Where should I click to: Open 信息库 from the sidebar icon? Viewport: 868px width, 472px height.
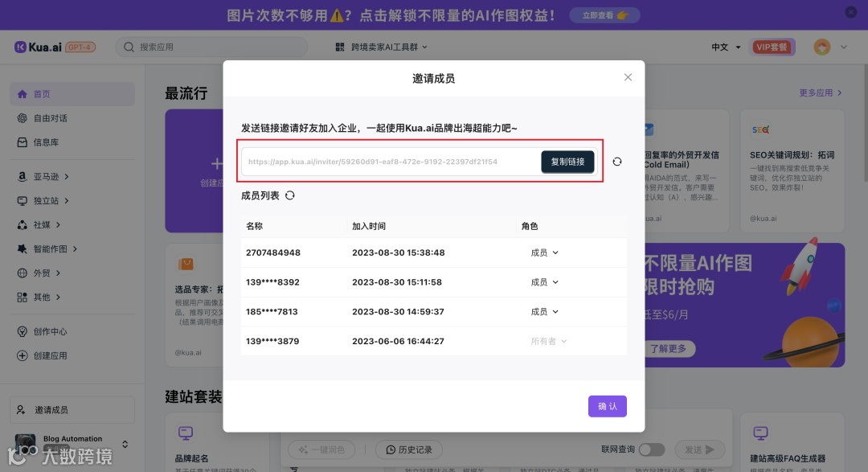click(x=22, y=142)
